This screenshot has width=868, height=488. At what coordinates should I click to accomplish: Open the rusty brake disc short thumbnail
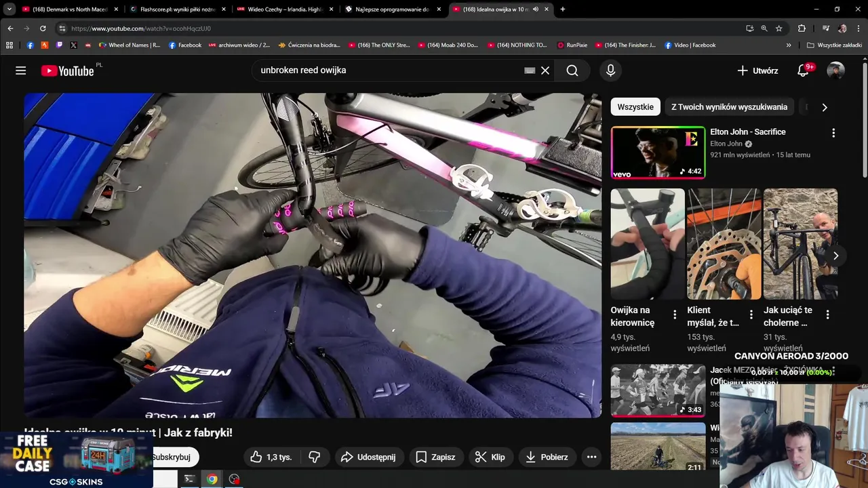pos(724,244)
